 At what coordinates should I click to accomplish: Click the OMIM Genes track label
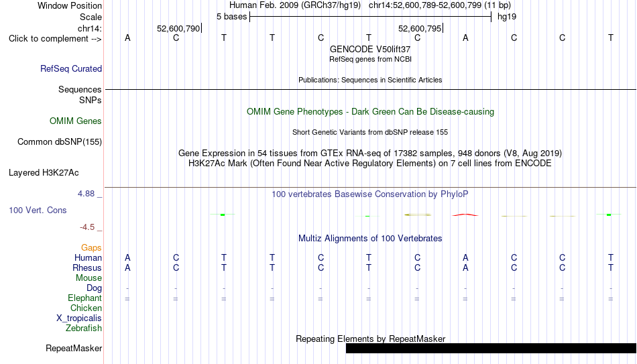click(x=76, y=121)
